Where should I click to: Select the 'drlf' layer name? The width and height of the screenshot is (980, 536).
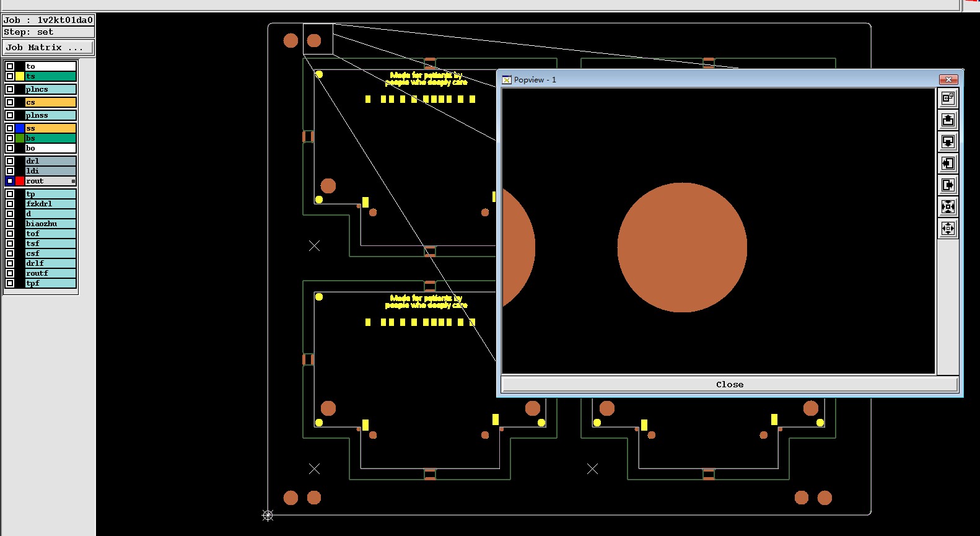tap(51, 263)
